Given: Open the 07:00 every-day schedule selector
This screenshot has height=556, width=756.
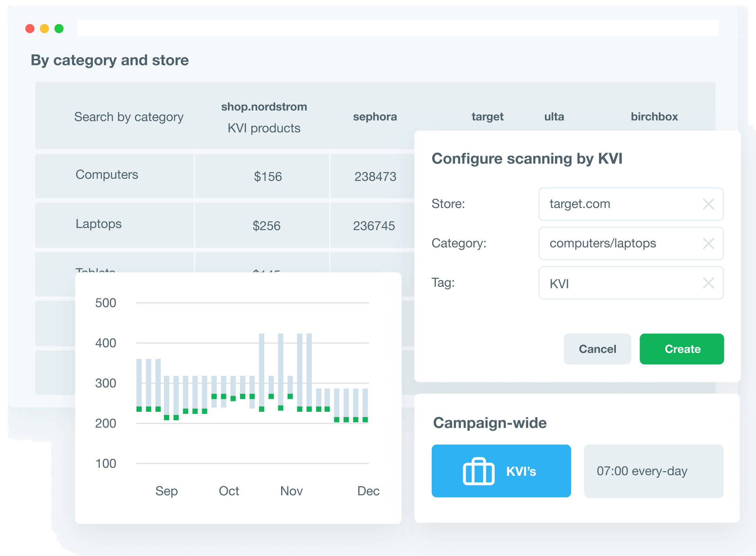Looking at the screenshot, I should click(x=653, y=471).
